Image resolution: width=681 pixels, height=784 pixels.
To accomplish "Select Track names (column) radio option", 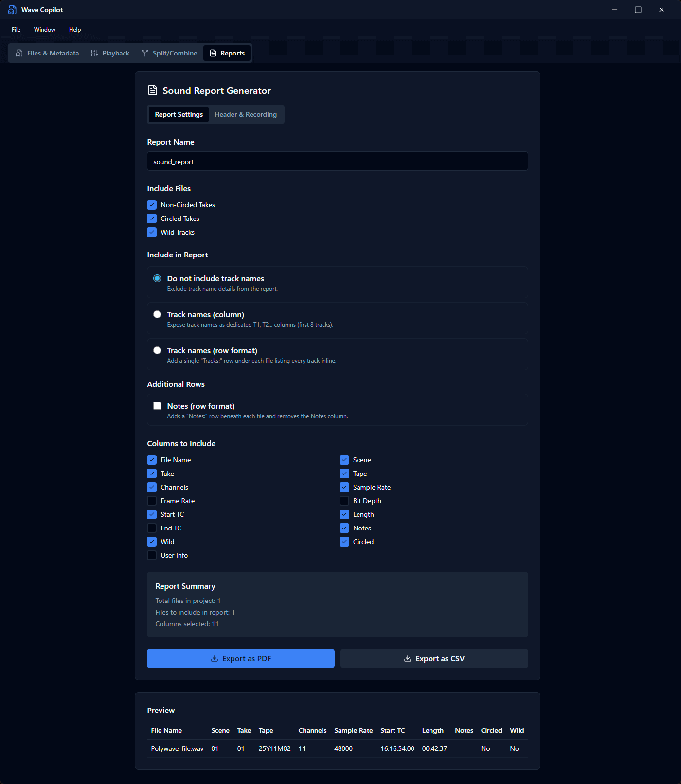I will pyautogui.click(x=157, y=314).
